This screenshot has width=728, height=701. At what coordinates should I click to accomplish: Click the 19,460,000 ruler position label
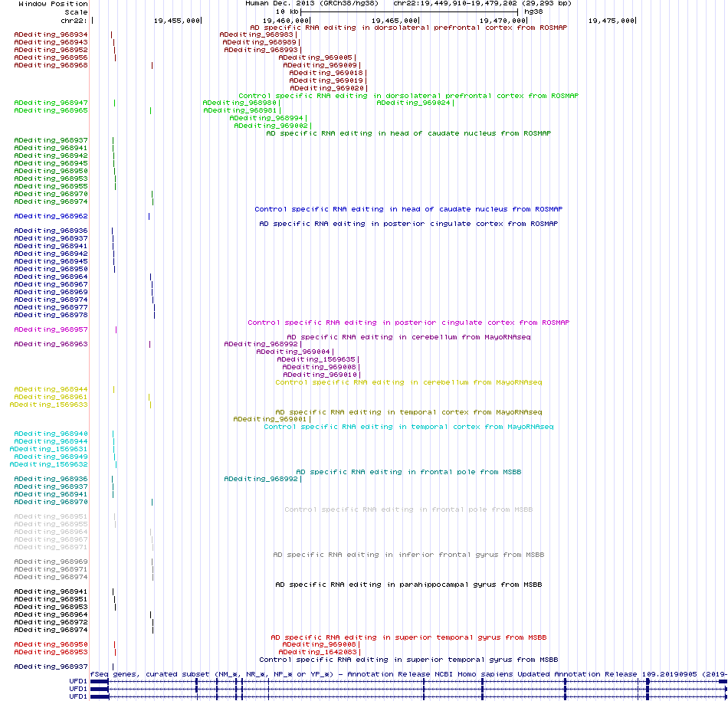[286, 21]
